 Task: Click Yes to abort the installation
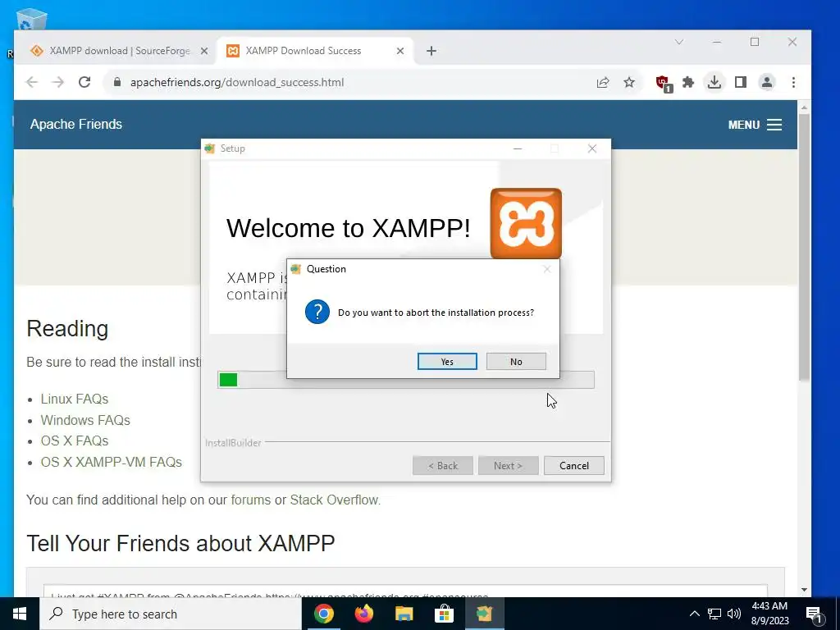pyautogui.click(x=447, y=362)
